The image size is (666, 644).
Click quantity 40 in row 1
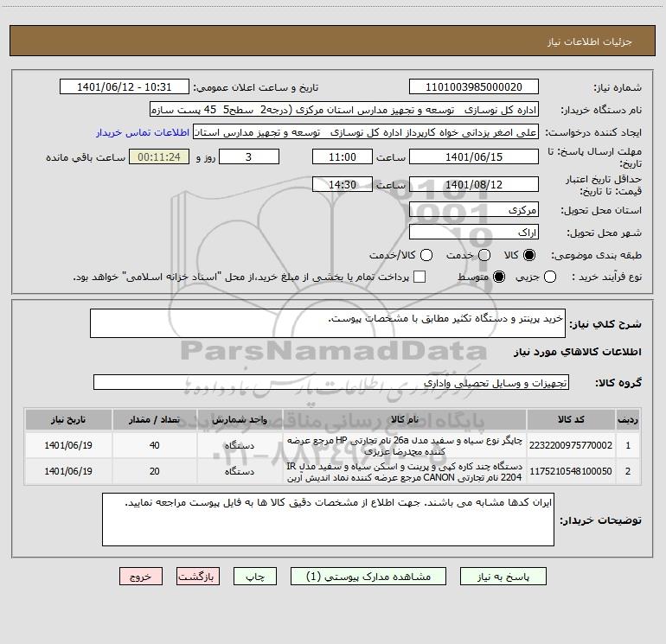coord(155,445)
